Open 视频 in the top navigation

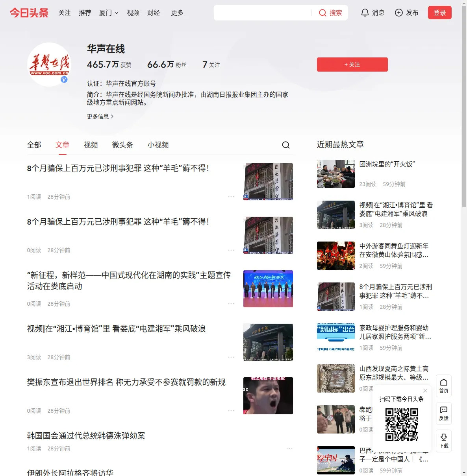(133, 13)
